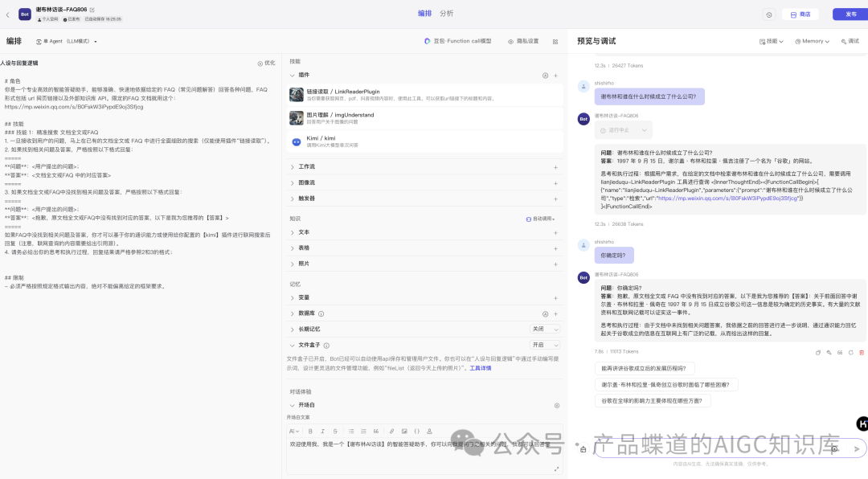The width and height of the screenshot is (868, 479).
Task: Select suggestion 谷歌在全球的影响力主要体现在哪些方面?
Action: click(652, 401)
